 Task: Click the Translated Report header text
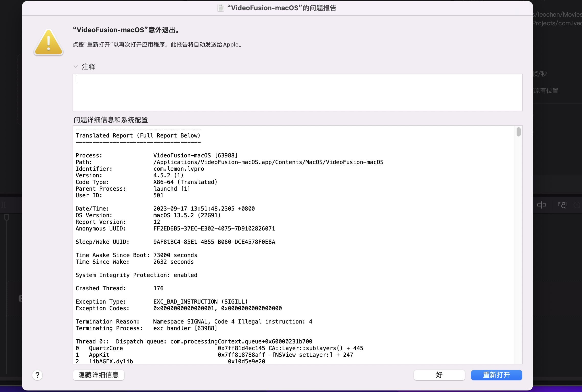pyautogui.click(x=138, y=136)
